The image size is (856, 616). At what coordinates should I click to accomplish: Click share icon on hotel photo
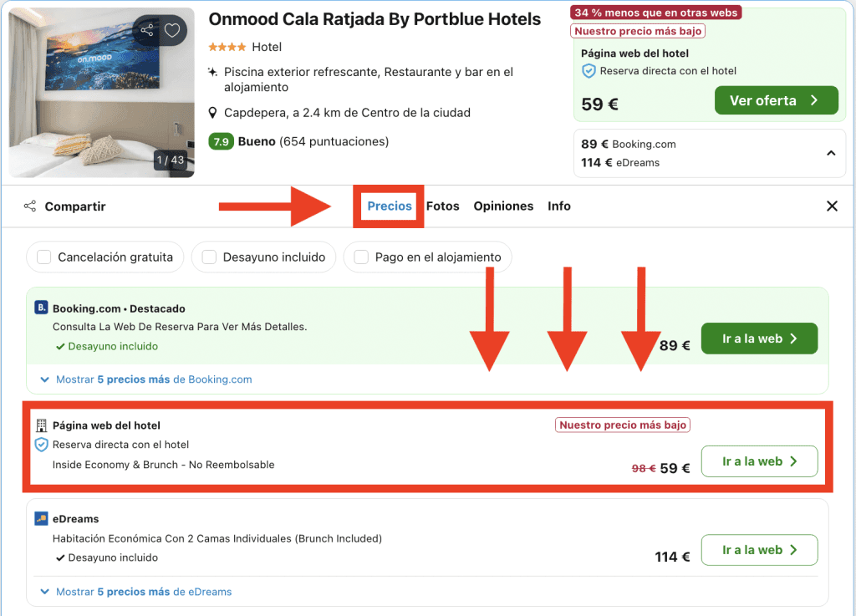pyautogui.click(x=147, y=31)
